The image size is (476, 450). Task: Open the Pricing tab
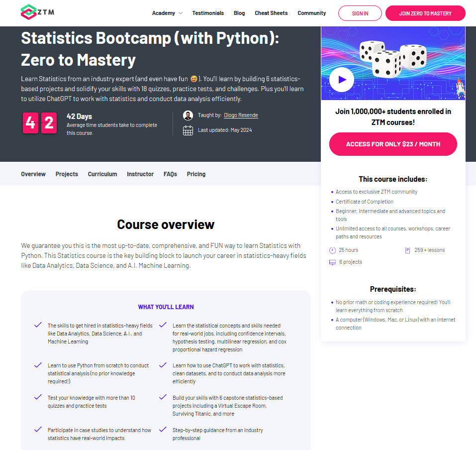(196, 174)
